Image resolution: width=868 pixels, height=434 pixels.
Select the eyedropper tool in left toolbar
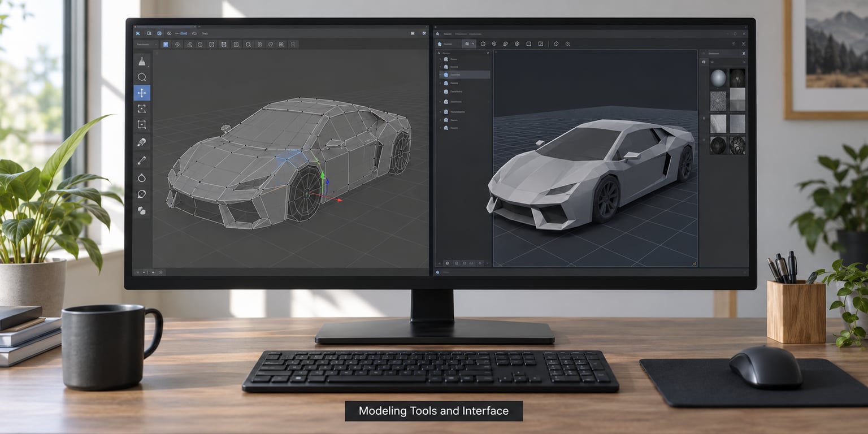142,142
